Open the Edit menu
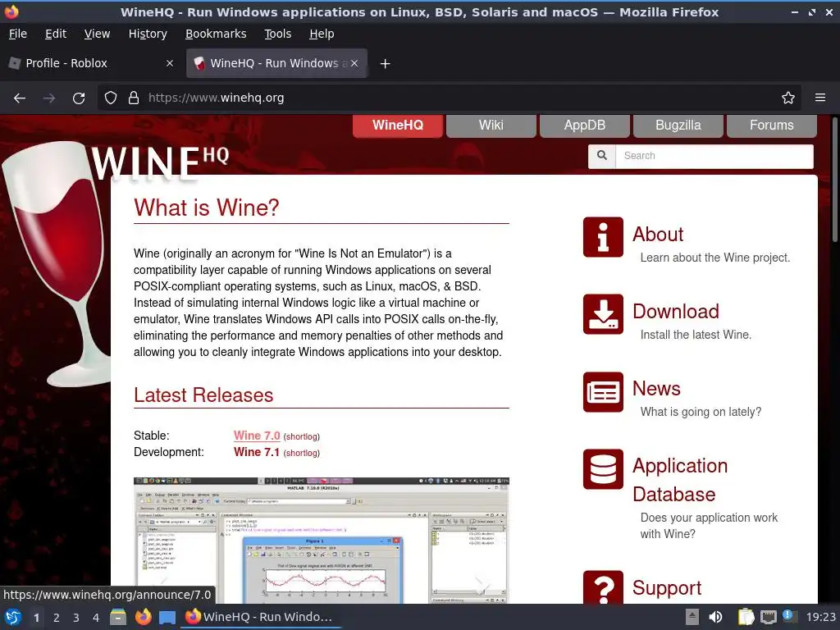This screenshot has height=630, width=840. tap(56, 34)
